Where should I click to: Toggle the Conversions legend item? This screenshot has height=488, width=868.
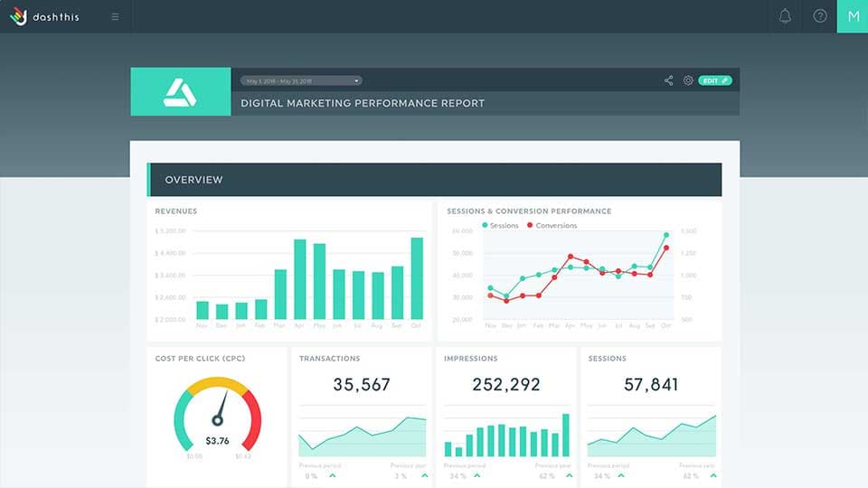552,226
